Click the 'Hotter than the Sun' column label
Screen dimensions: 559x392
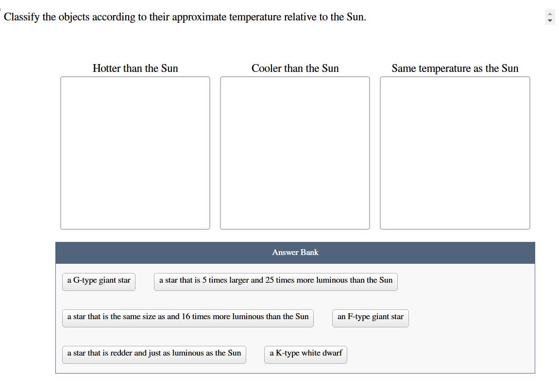tap(135, 68)
